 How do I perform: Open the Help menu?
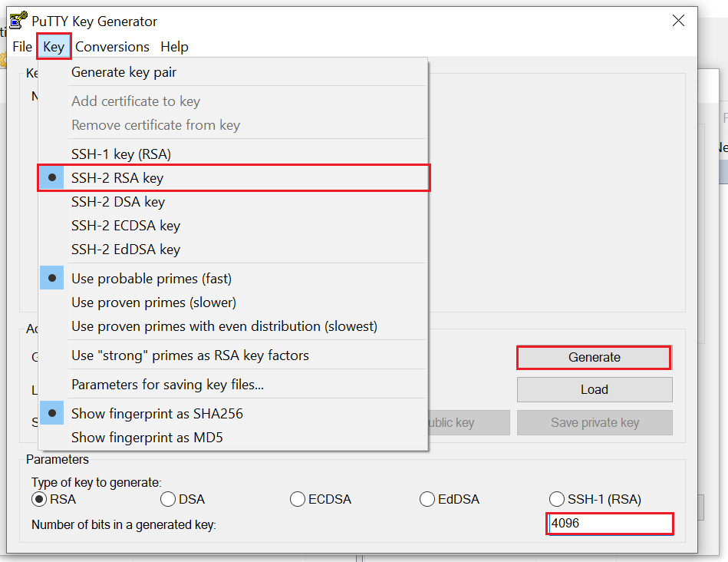[x=175, y=47]
